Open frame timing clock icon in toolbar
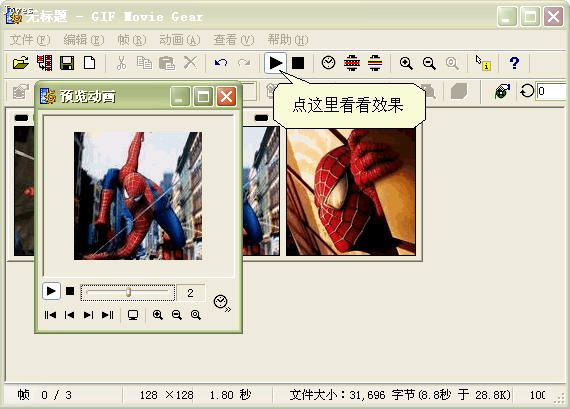The height and width of the screenshot is (409, 570). click(x=329, y=63)
